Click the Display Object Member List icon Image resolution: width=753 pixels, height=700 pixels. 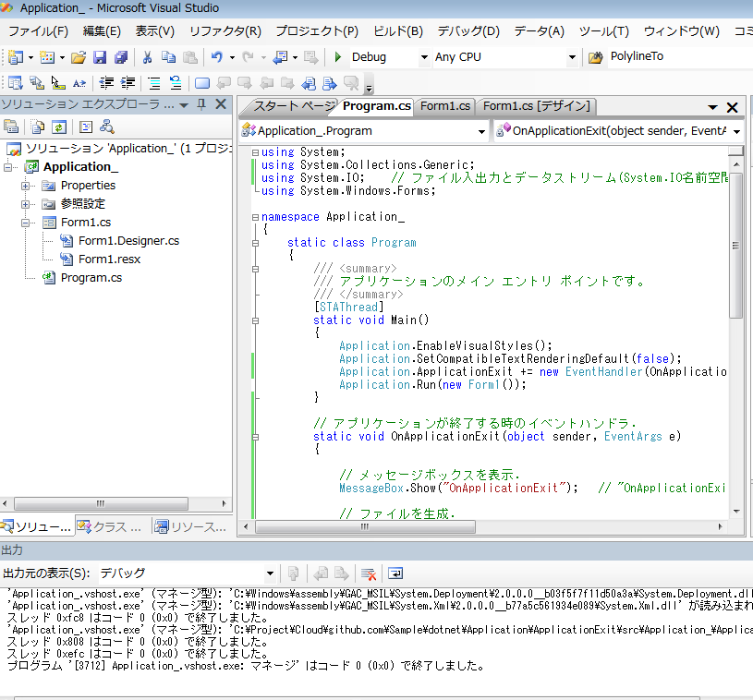pos(16,83)
